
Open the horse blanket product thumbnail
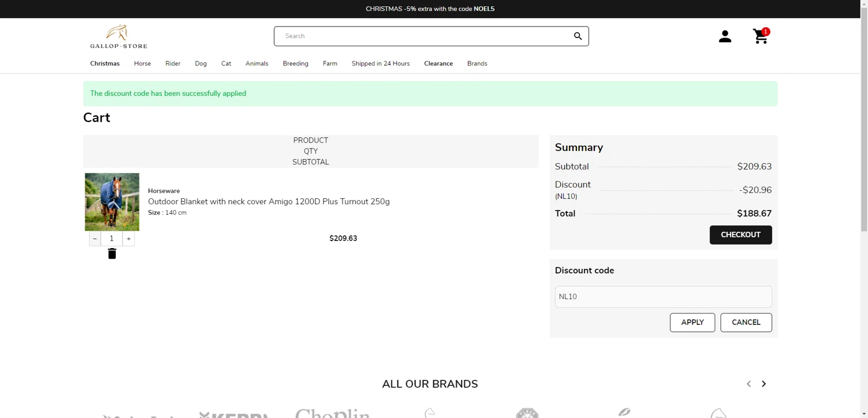click(x=112, y=202)
